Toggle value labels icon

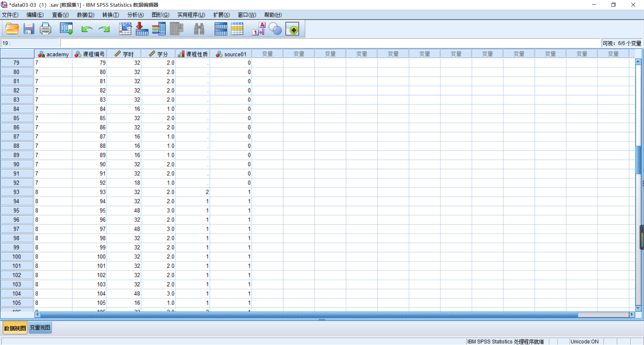[x=259, y=29]
